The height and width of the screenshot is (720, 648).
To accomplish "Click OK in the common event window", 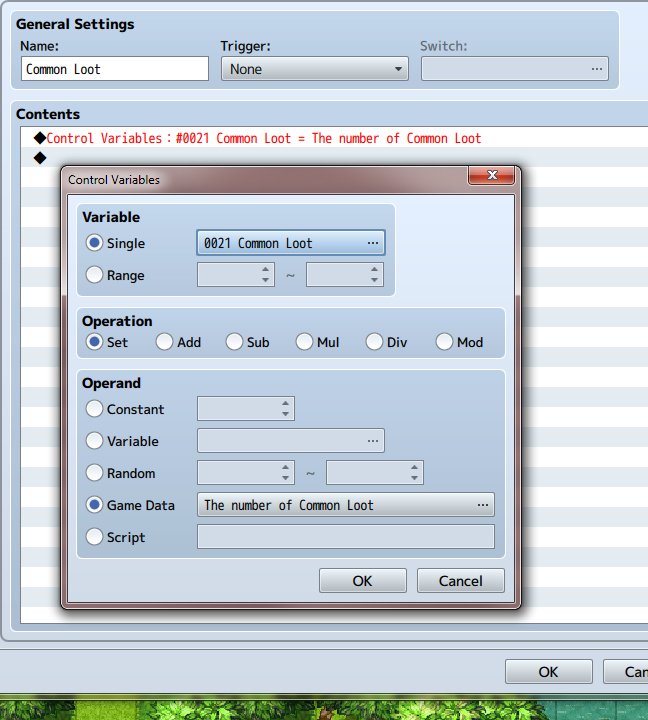I will 549,672.
